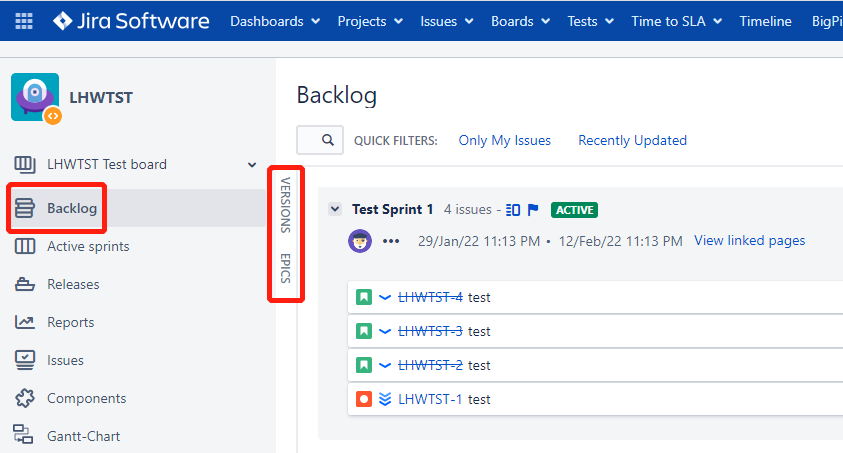Open Components in the sidebar
This screenshot has width=843, height=453.
click(x=87, y=399)
